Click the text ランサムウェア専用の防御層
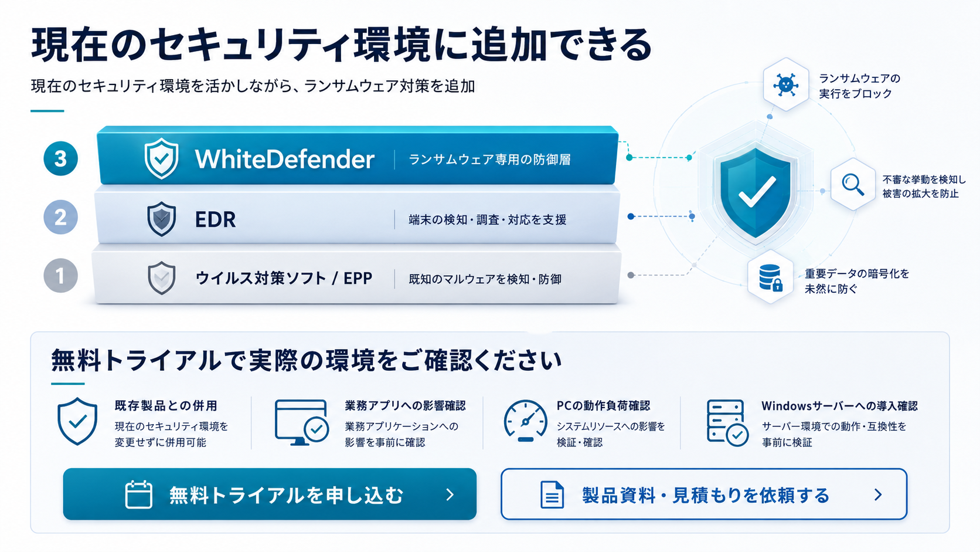 point(489,160)
